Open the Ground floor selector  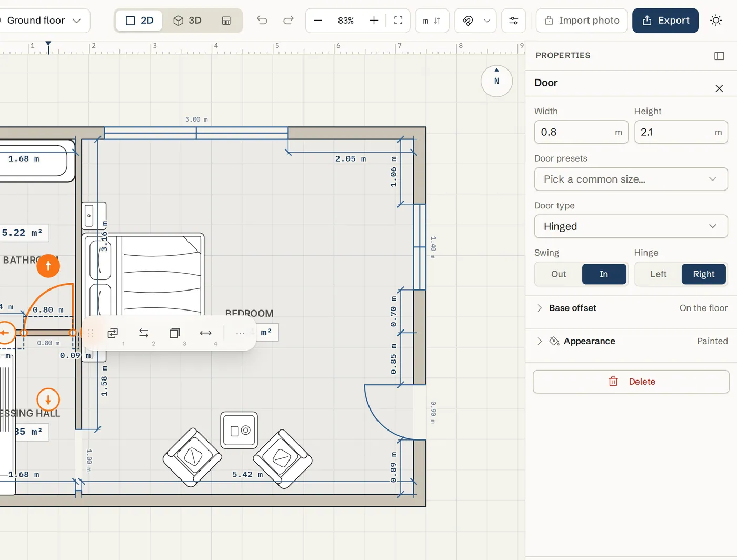pos(43,21)
